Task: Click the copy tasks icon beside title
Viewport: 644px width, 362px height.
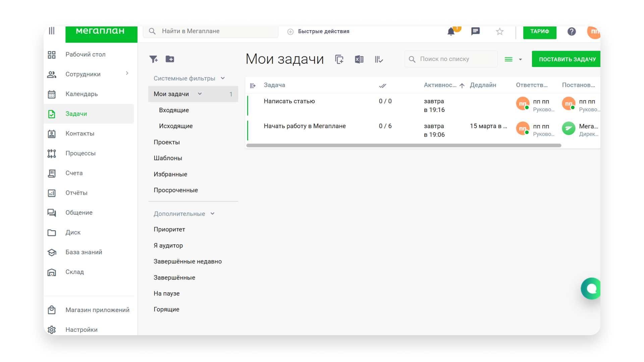Action: coord(339,59)
